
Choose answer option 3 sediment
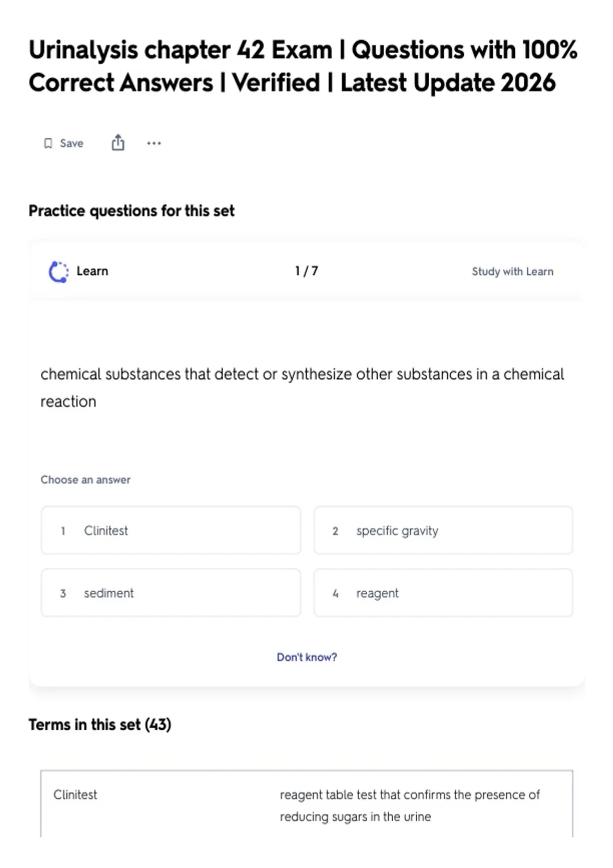coord(171,593)
